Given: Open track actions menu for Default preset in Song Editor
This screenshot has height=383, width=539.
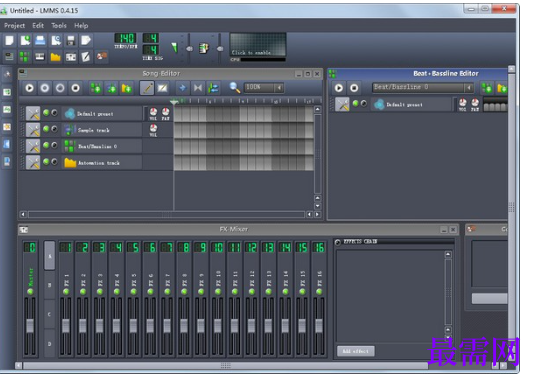Looking at the screenshot, I should coord(33,113).
